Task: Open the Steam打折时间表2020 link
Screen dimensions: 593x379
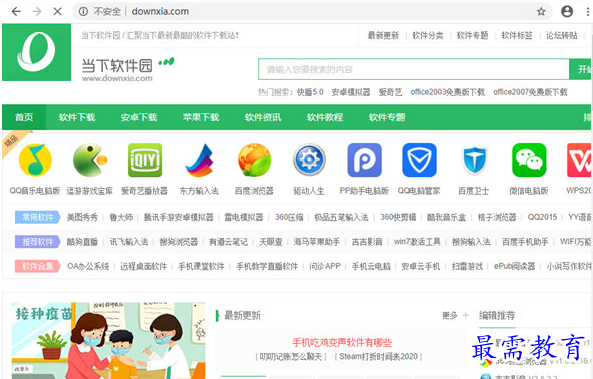Action: pos(379,356)
